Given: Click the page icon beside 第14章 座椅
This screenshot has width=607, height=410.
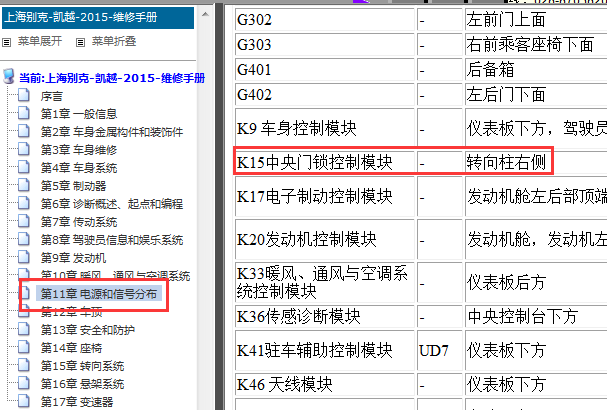Looking at the screenshot, I should click(24, 347).
